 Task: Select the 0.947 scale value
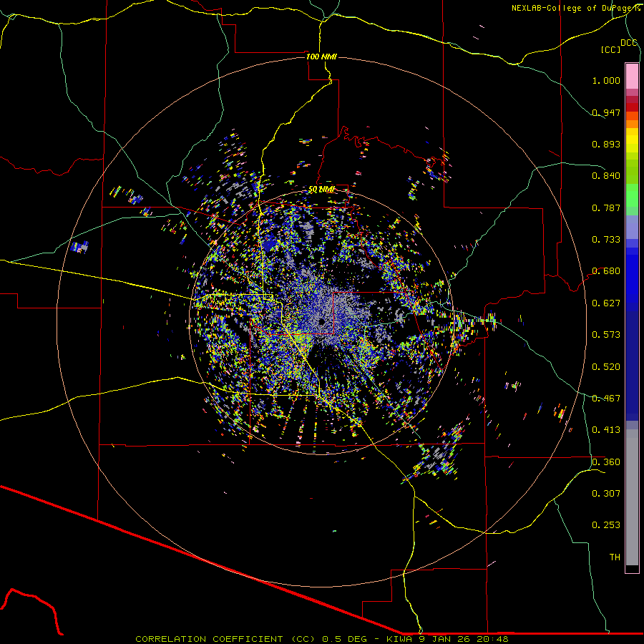point(606,112)
